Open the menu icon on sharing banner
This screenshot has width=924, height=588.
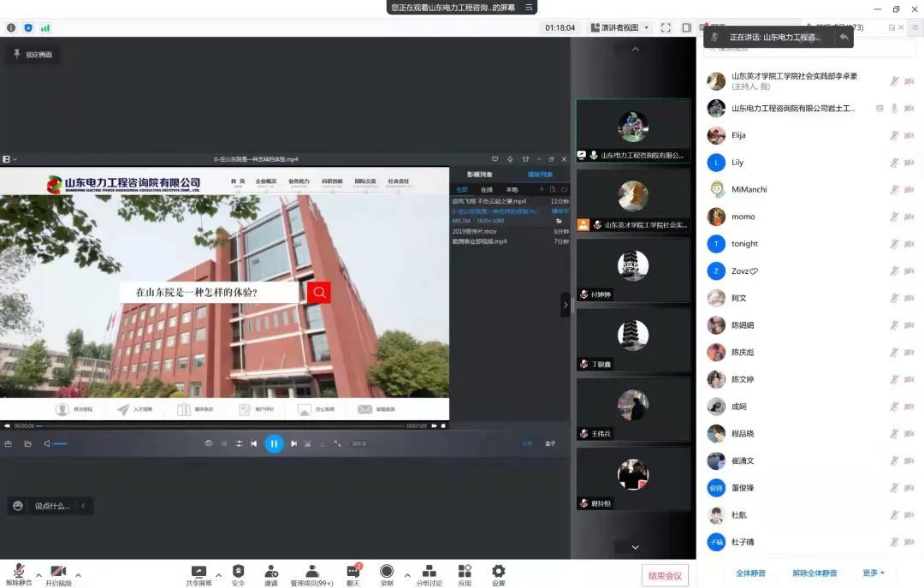pyautogui.click(x=530, y=7)
